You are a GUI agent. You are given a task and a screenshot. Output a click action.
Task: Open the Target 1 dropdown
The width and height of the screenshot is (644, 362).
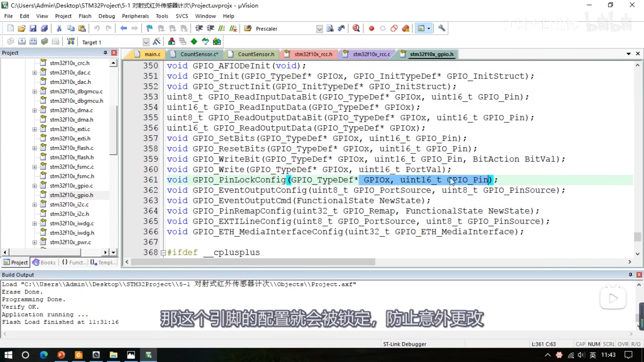(x=146, y=42)
